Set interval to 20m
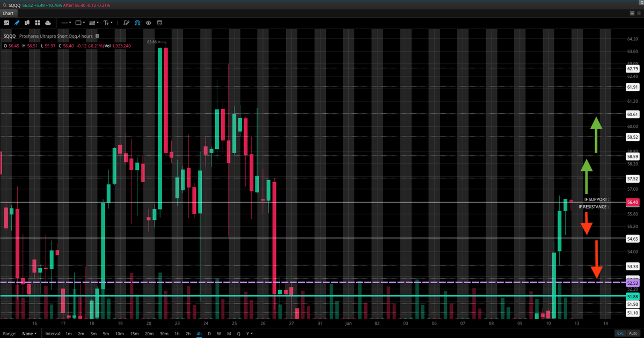This screenshot has width=644, height=338. (149, 334)
